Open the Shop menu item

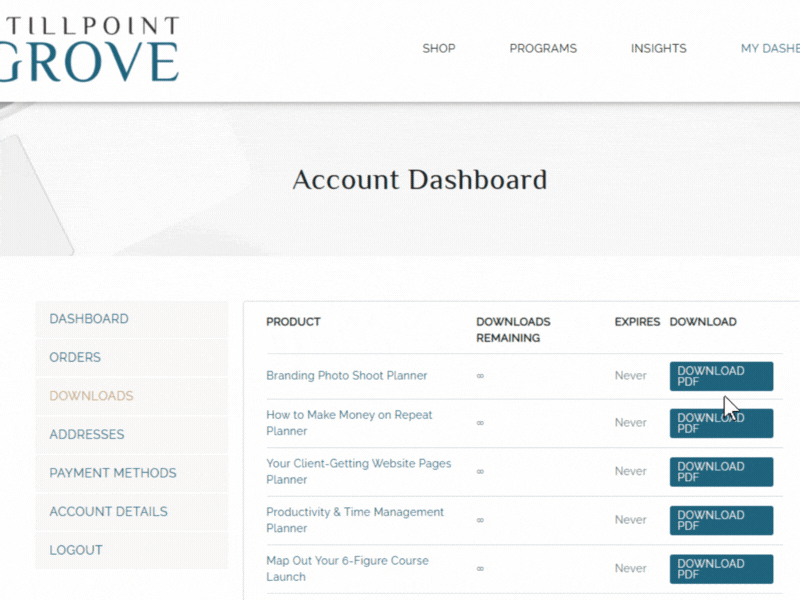pos(439,48)
